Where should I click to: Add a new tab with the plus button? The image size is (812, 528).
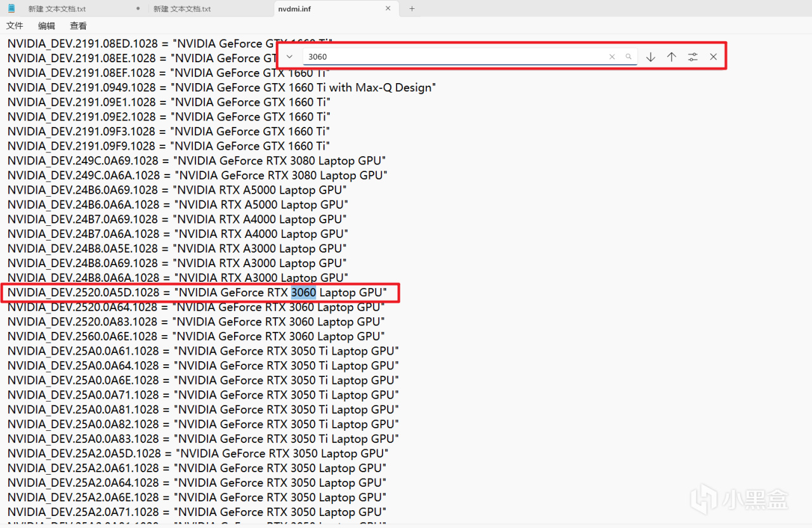coord(412,9)
